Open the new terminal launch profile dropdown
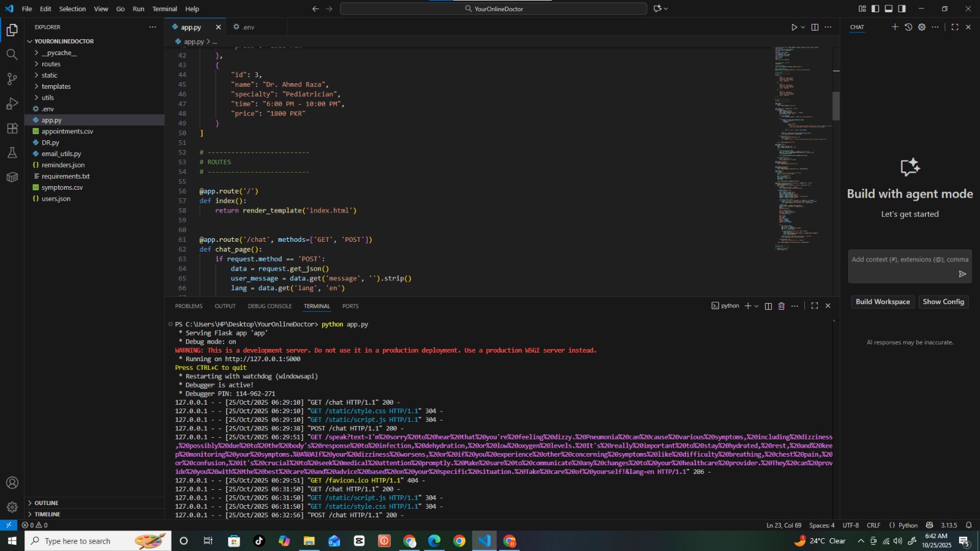 [756, 306]
